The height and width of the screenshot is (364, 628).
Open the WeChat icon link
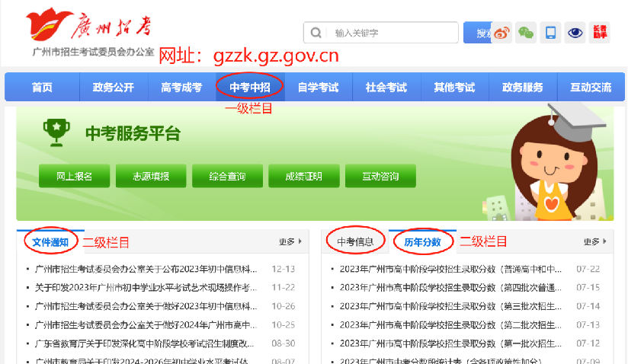pos(526,33)
